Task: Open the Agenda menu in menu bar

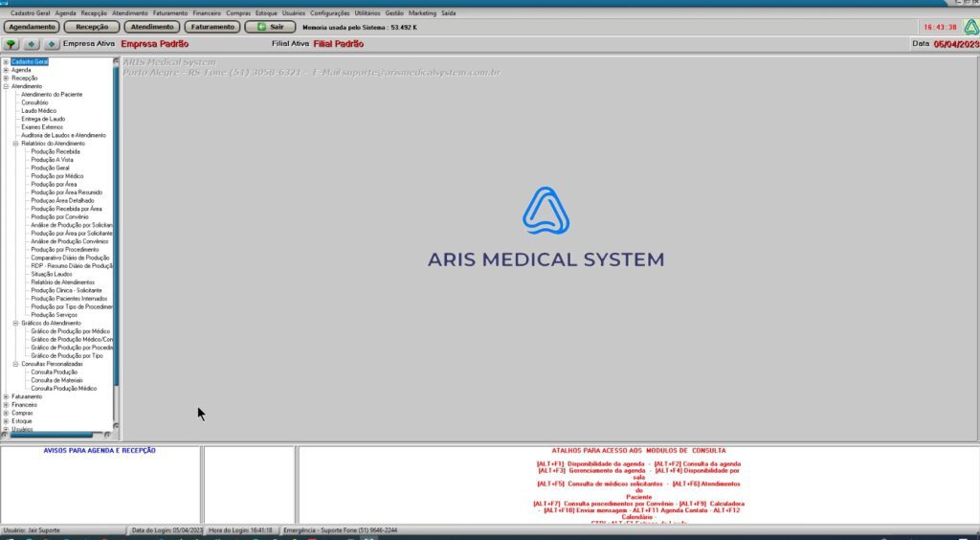Action: [x=65, y=13]
